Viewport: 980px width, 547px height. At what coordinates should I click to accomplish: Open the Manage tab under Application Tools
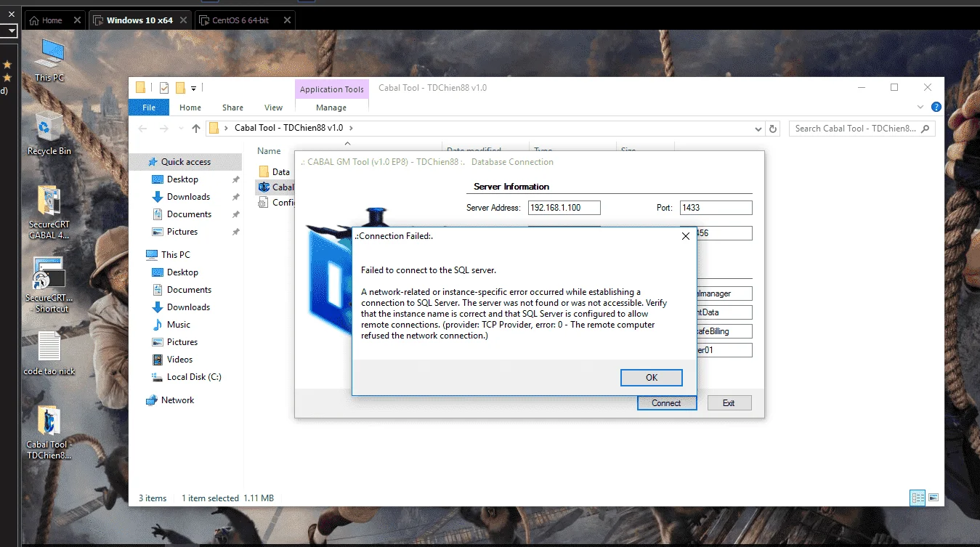(331, 108)
